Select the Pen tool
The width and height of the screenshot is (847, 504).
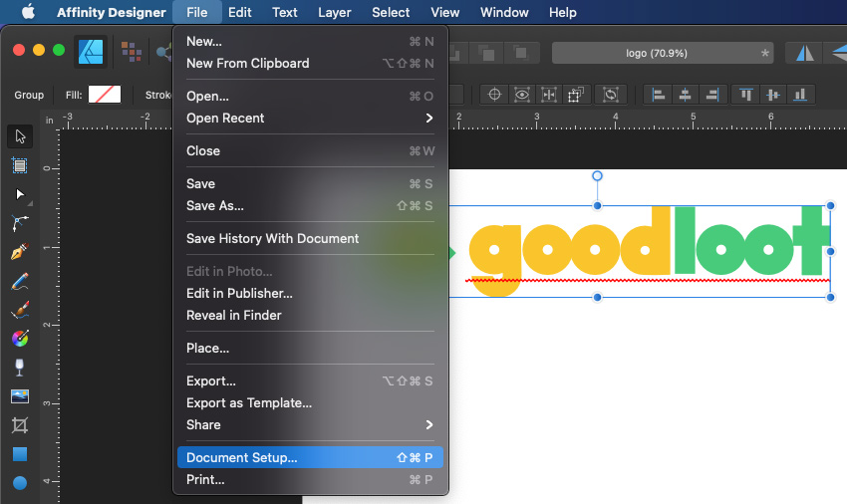coord(20,252)
